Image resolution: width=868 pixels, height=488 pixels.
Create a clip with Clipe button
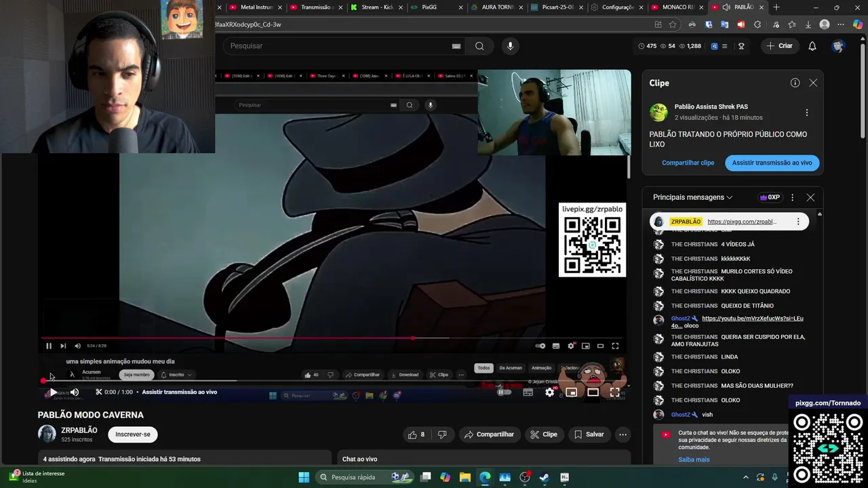click(x=544, y=434)
